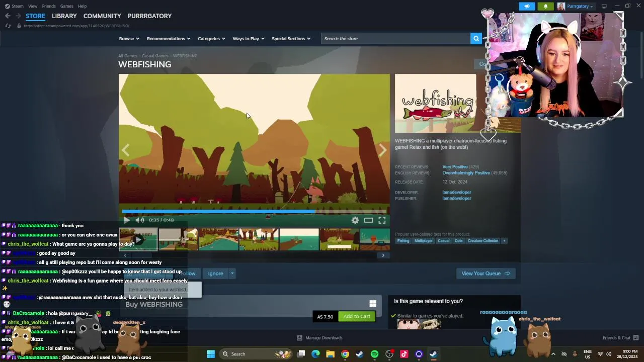
Task: Open Friends & Chat icon
Action: coord(636,338)
